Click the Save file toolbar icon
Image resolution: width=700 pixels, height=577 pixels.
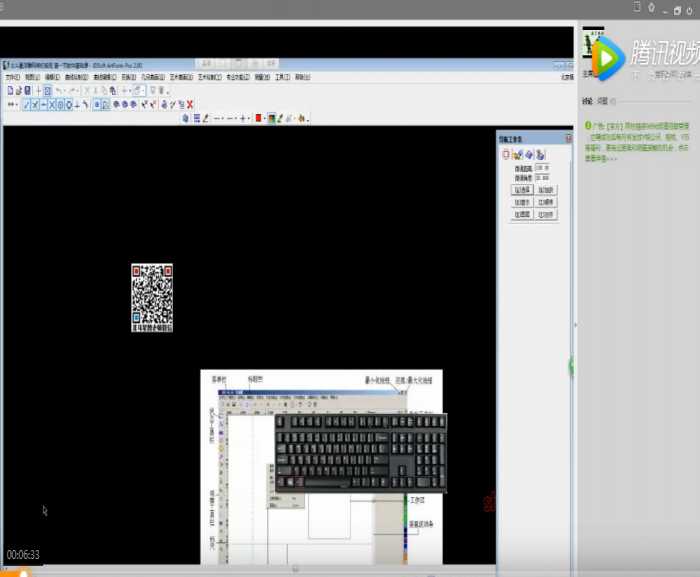pos(25,90)
